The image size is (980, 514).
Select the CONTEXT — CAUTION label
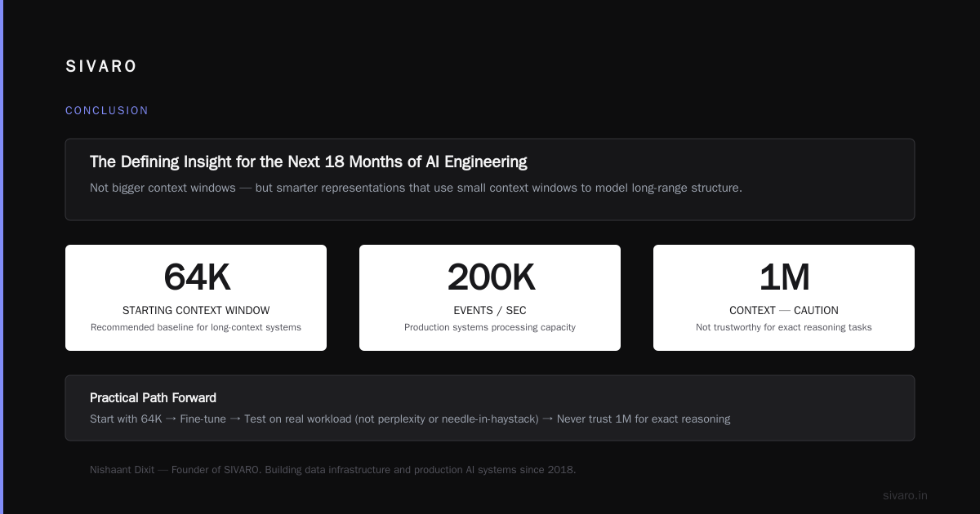click(x=784, y=311)
